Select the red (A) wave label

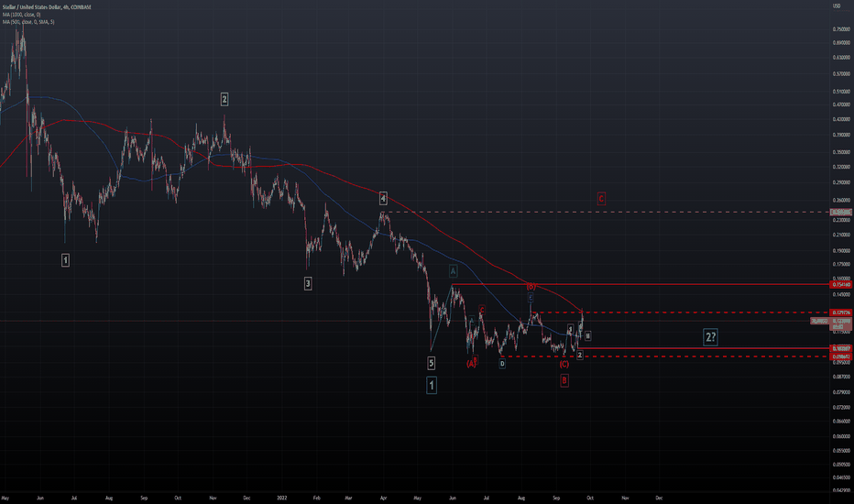(x=471, y=364)
